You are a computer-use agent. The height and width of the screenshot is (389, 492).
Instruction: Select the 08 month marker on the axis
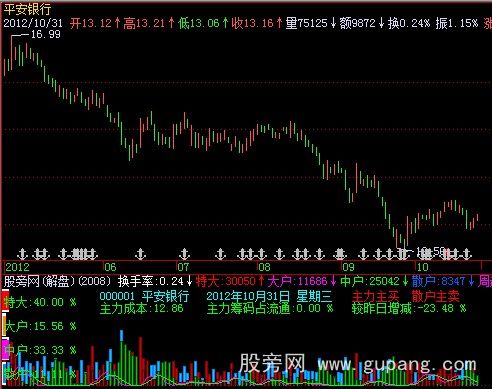click(x=264, y=267)
